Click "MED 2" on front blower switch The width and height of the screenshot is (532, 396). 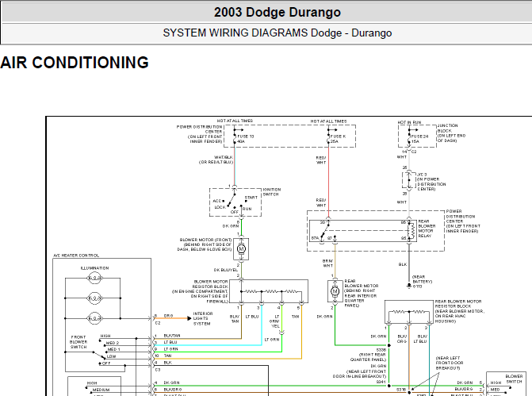point(113,343)
